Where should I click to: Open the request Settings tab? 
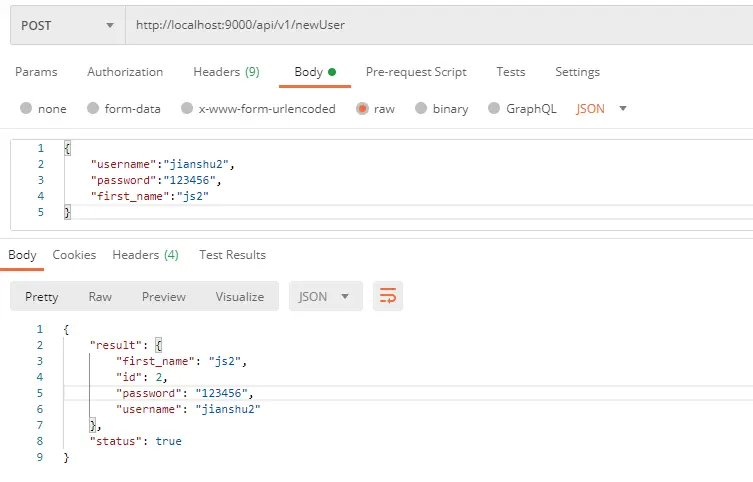(577, 72)
